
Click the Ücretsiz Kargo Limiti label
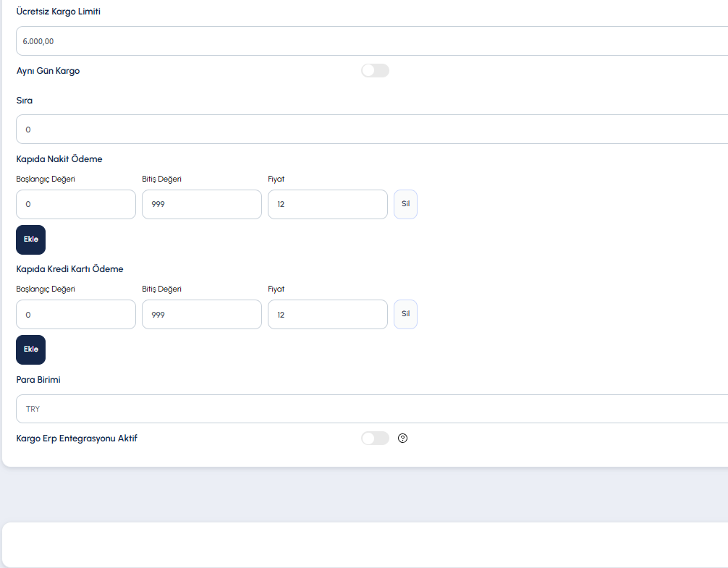tap(58, 12)
